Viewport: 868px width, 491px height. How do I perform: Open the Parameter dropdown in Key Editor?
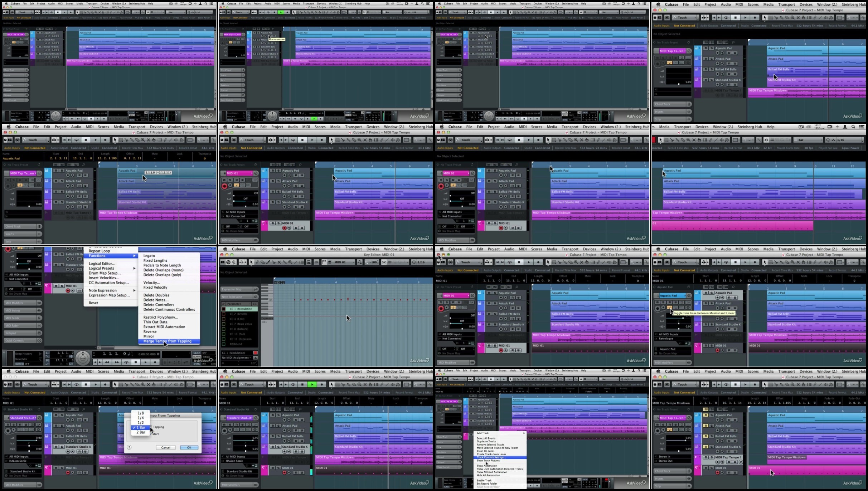[239, 304]
